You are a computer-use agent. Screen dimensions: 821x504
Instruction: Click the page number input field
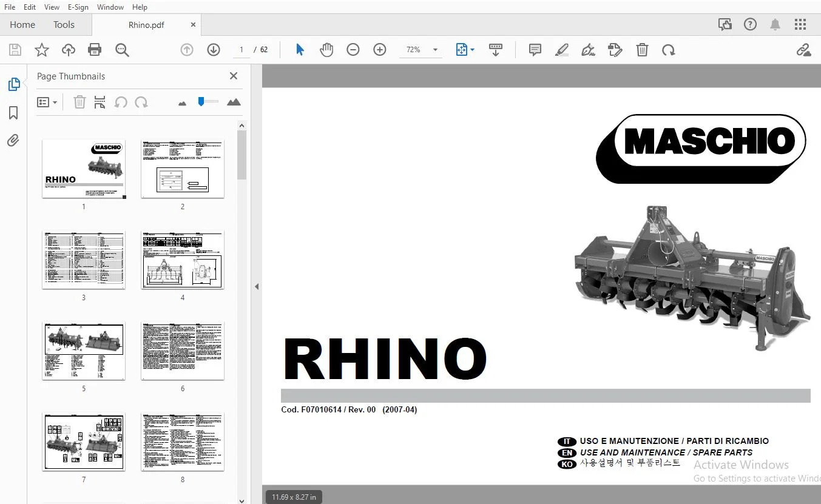[x=242, y=50]
